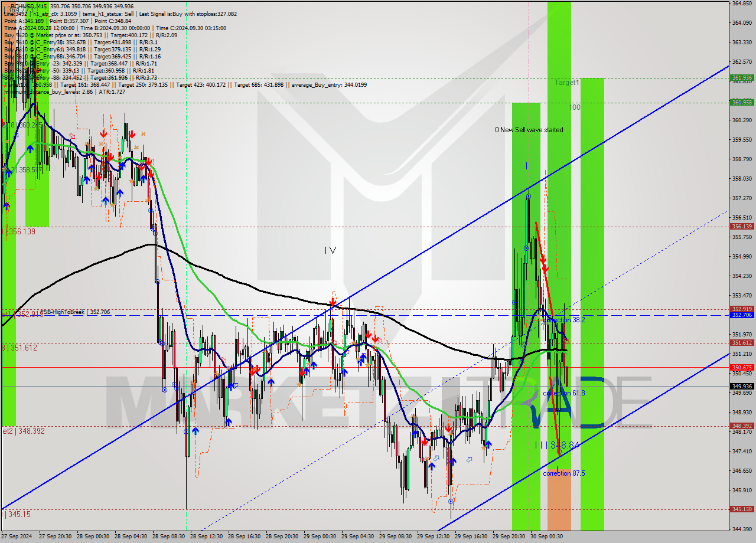Click the 'correction 38.2' label
Image resolution: width=756 pixels, height=543 pixels.
click(564, 319)
